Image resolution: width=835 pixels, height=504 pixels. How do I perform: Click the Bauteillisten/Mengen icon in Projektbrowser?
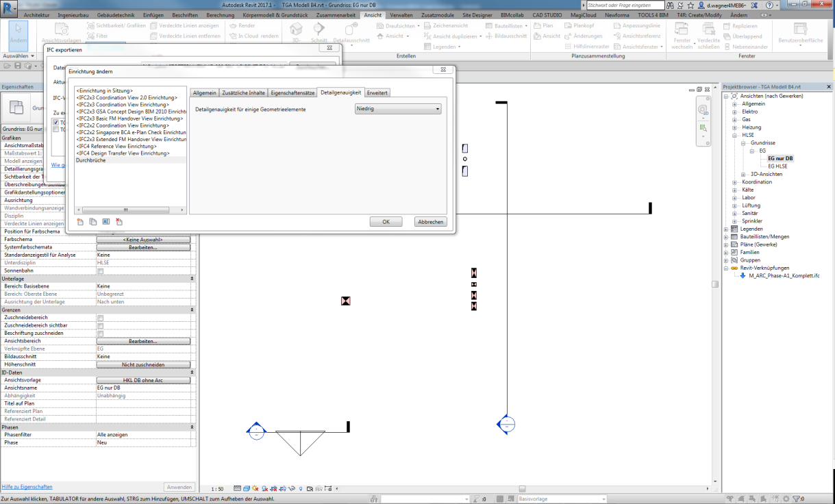click(x=735, y=236)
